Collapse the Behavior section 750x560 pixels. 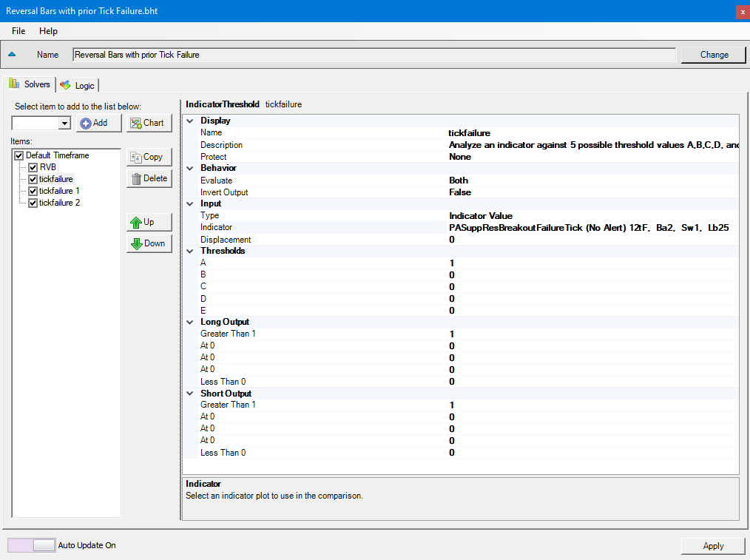(x=190, y=169)
